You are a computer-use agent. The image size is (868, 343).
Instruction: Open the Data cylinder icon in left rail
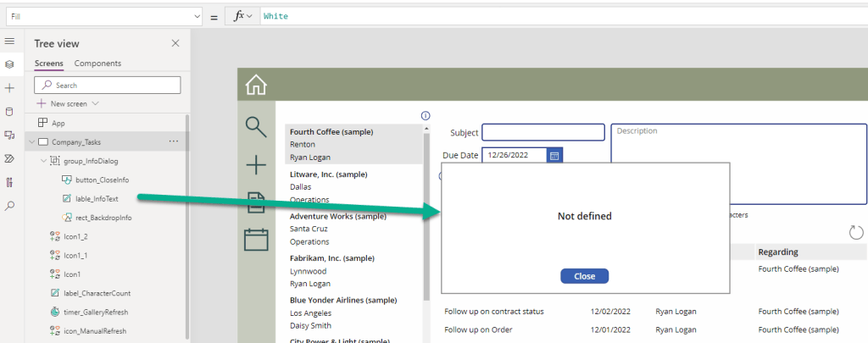pyautogui.click(x=9, y=112)
